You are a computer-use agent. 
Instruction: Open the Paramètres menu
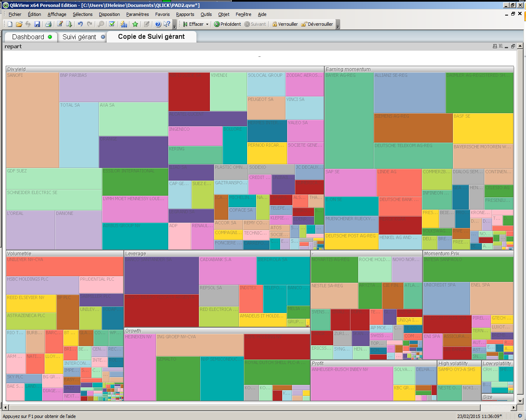tap(138, 14)
